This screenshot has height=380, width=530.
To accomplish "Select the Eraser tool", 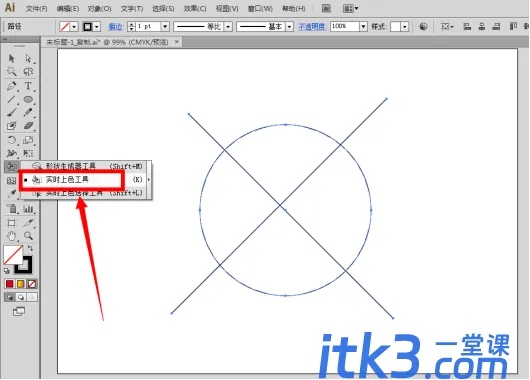I will click(28, 126).
